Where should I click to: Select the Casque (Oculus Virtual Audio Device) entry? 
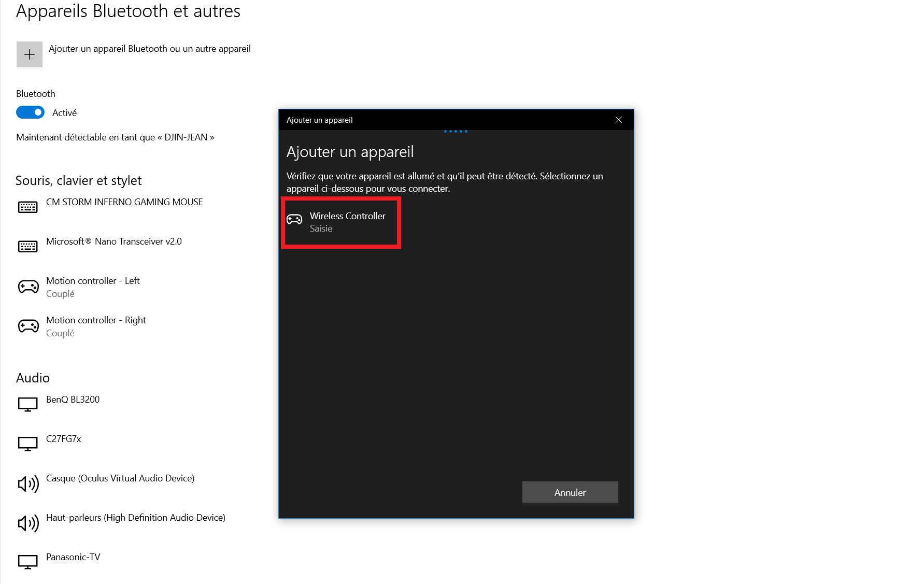coord(120,478)
